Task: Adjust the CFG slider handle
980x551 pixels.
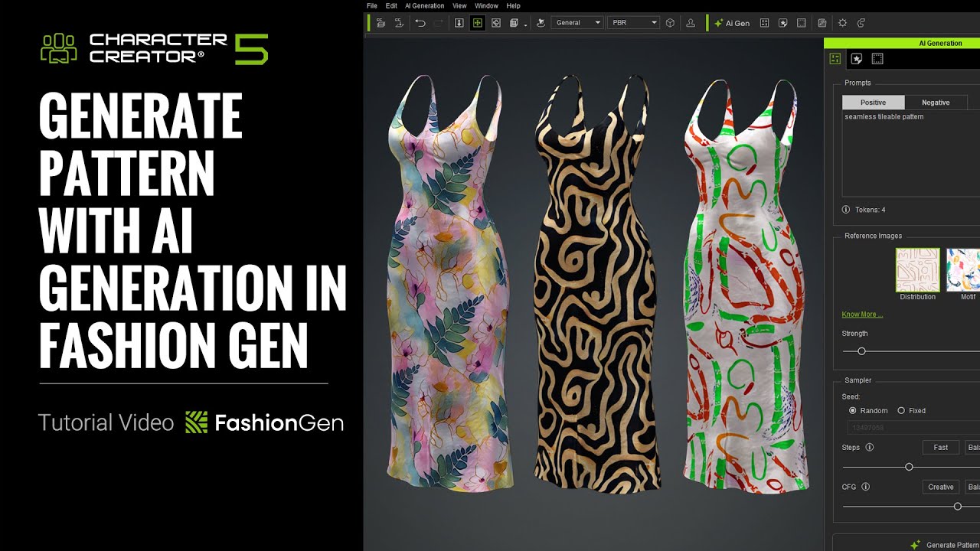Action: [957, 506]
